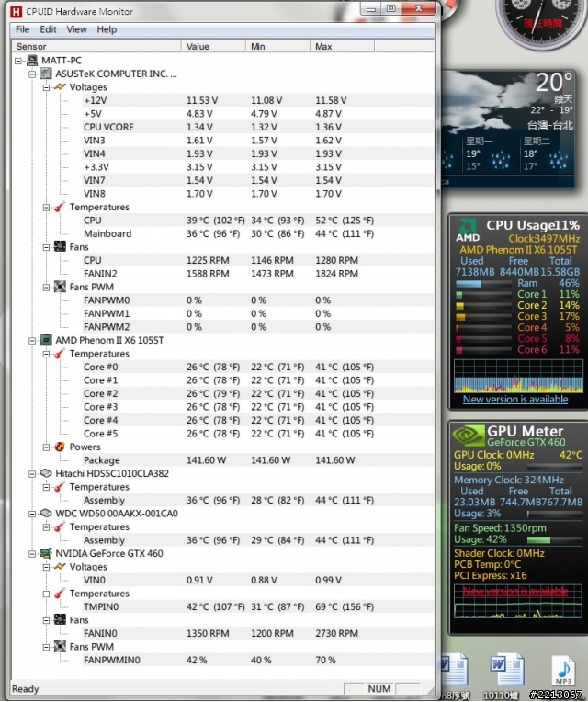The width and height of the screenshot is (588, 702).
Task: Collapse the ASUSTeK COMPUTER INC. node
Action: pos(32,74)
